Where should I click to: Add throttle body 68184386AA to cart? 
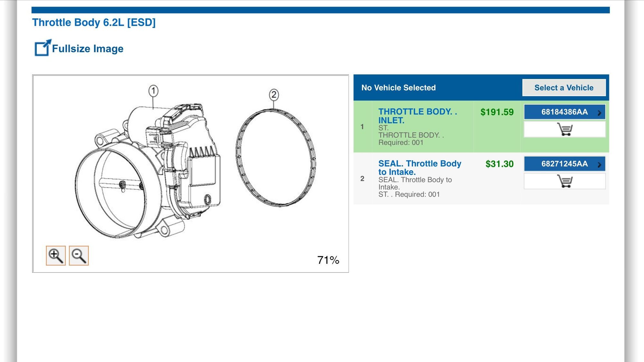pyautogui.click(x=564, y=129)
